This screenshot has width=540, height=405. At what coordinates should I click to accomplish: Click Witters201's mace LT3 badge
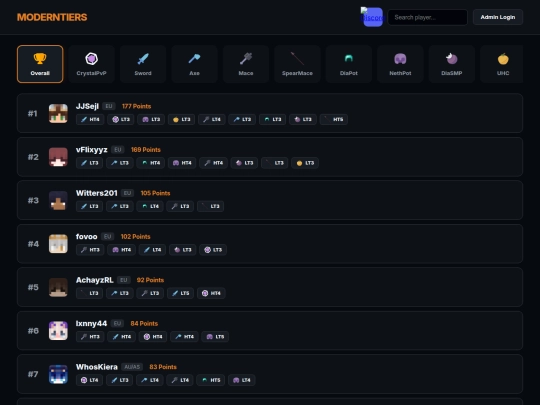point(180,206)
